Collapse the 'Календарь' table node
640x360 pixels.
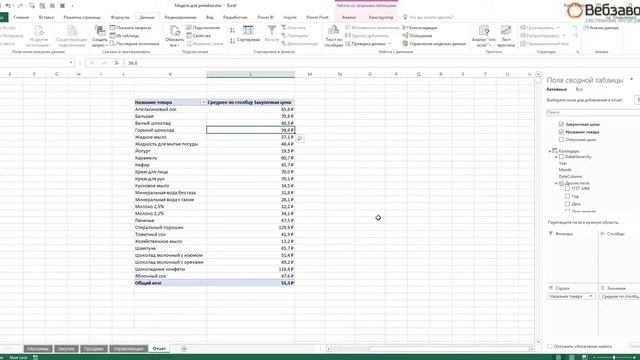tap(549, 151)
